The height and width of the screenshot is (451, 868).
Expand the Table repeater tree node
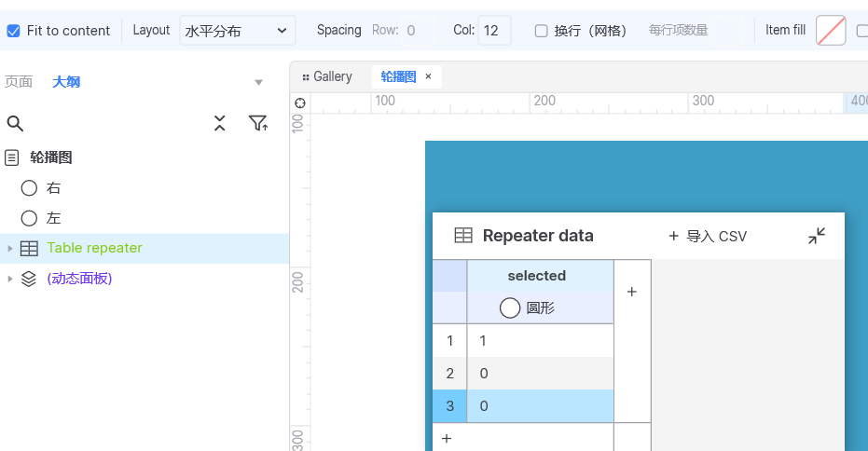coord(9,249)
